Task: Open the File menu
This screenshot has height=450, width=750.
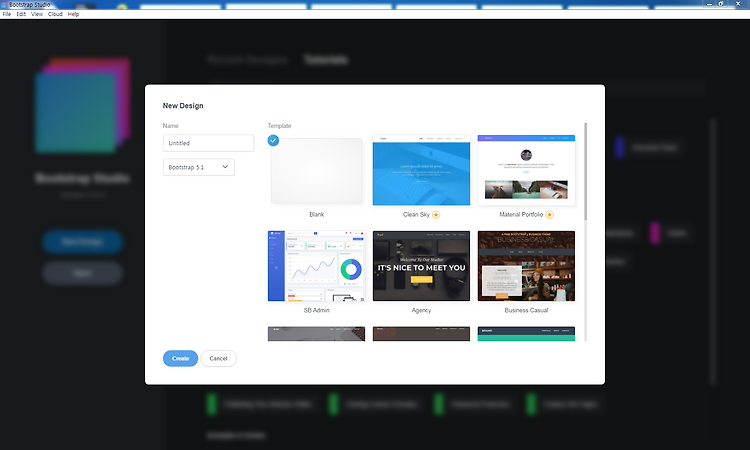Action: (7, 14)
